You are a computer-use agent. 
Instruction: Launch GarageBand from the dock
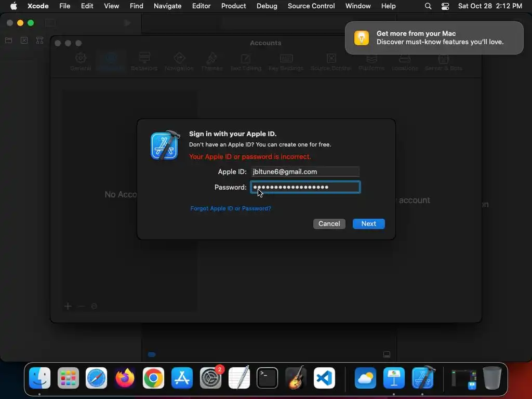(x=296, y=378)
